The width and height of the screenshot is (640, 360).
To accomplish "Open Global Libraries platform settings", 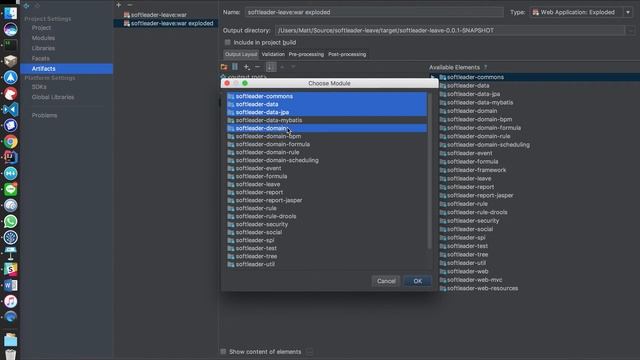I will point(53,97).
